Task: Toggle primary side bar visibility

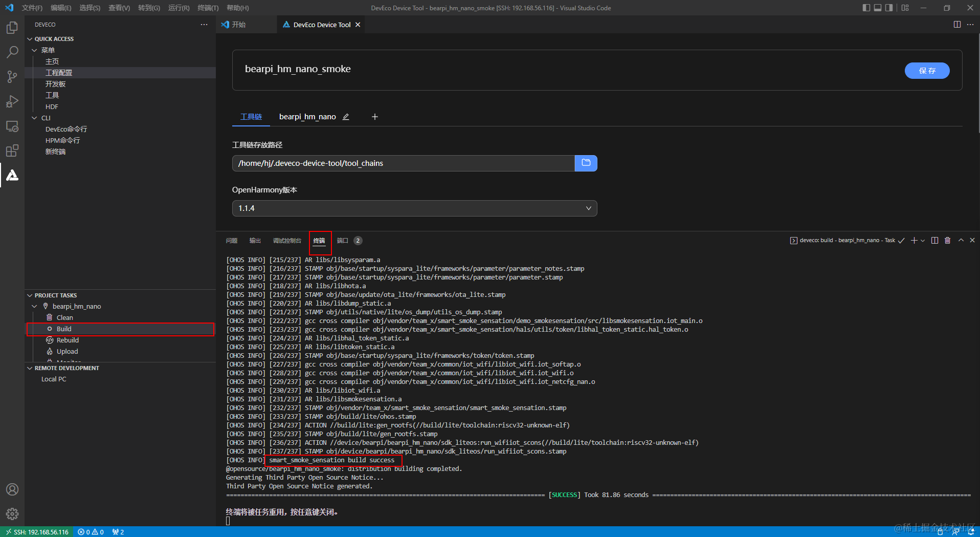Action: (x=866, y=8)
